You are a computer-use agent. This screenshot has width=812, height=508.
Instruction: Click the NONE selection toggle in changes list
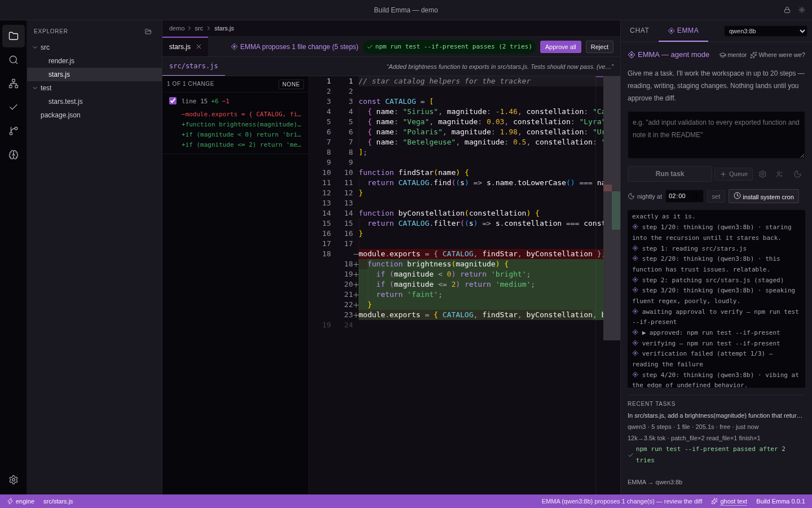(x=291, y=84)
